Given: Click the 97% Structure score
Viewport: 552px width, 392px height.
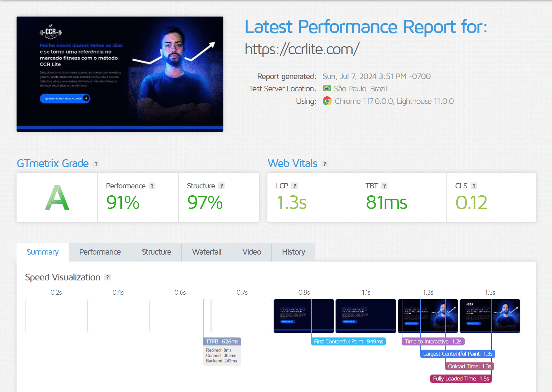Looking at the screenshot, I should click(205, 202).
